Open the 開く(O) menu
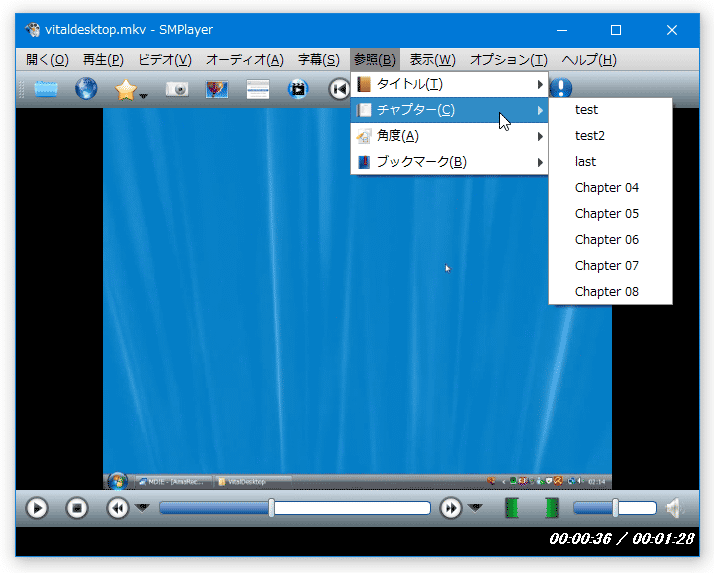The height and width of the screenshot is (573, 714). coord(47,60)
